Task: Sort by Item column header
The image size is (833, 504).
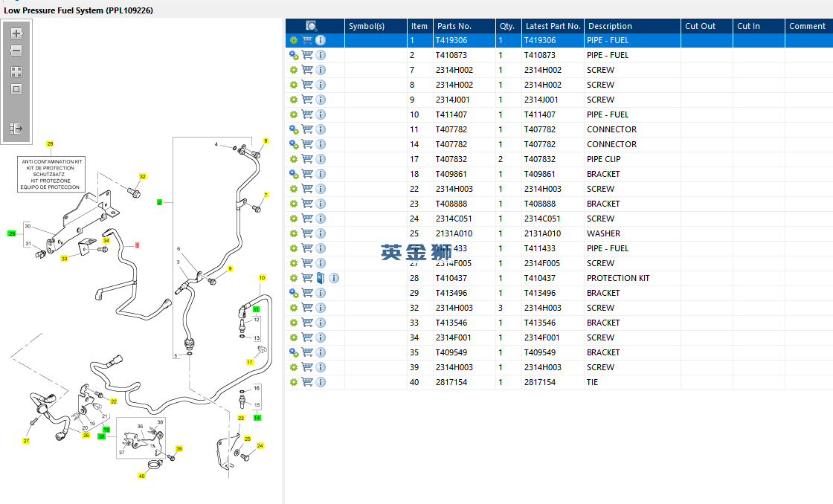Action: point(420,26)
